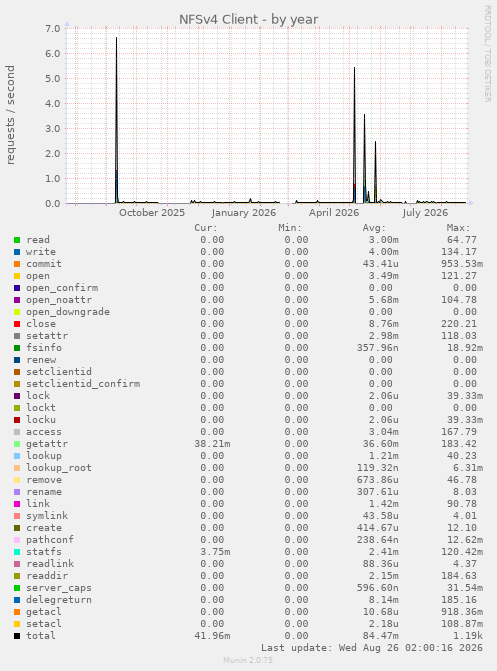Click the setclientid_confirm legend label
This screenshot has width=497, height=671.
(x=83, y=384)
